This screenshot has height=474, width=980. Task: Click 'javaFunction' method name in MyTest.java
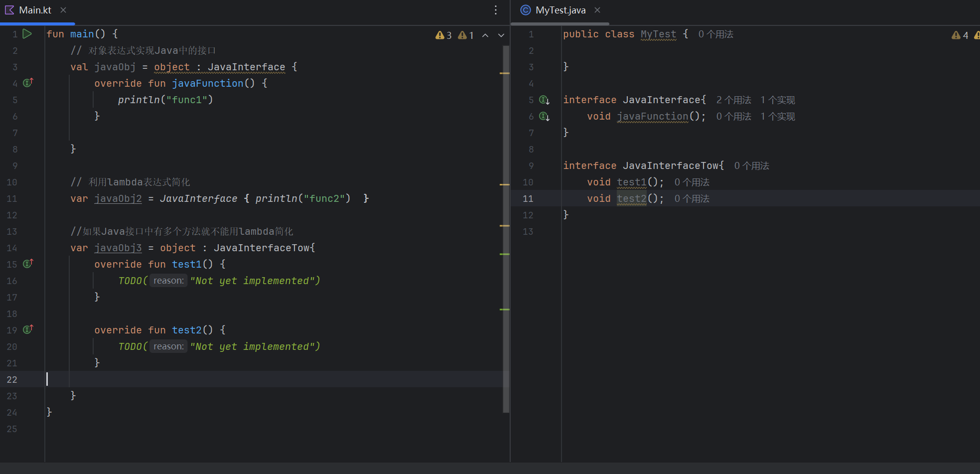[653, 116]
